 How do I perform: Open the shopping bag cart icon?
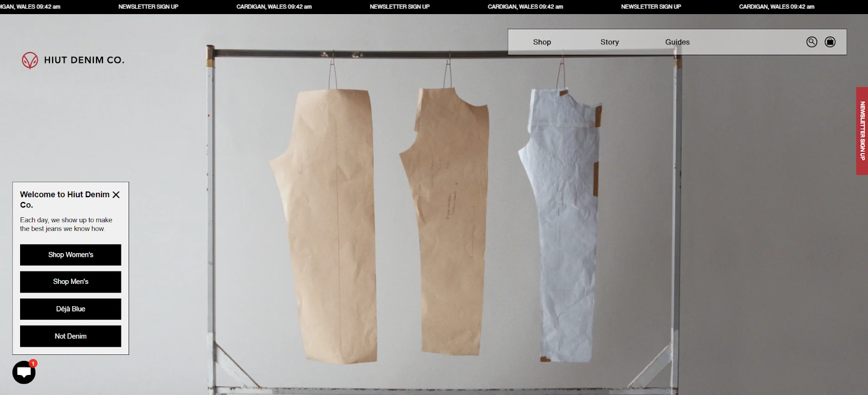point(830,42)
